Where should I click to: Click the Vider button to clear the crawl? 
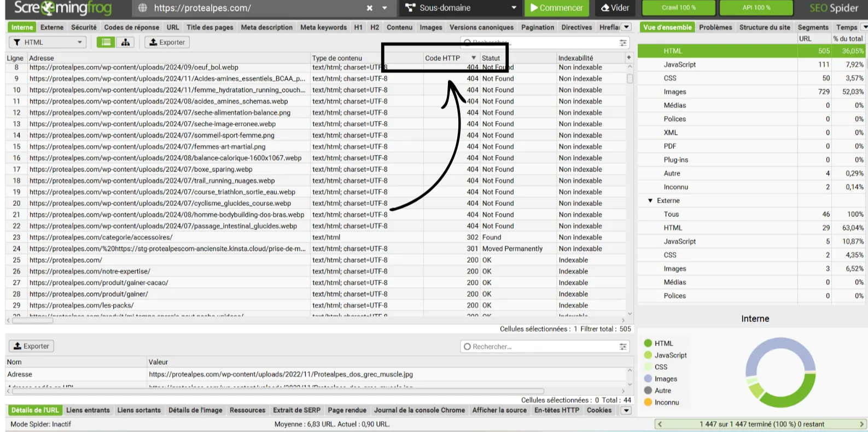pos(615,8)
